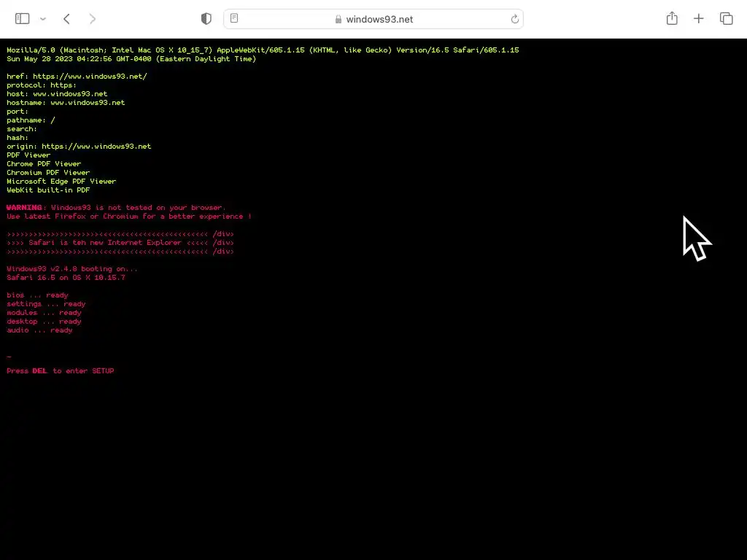
Task: Click 'Safari 16.5 on OS X 10.15.7' line
Action: click(x=66, y=278)
